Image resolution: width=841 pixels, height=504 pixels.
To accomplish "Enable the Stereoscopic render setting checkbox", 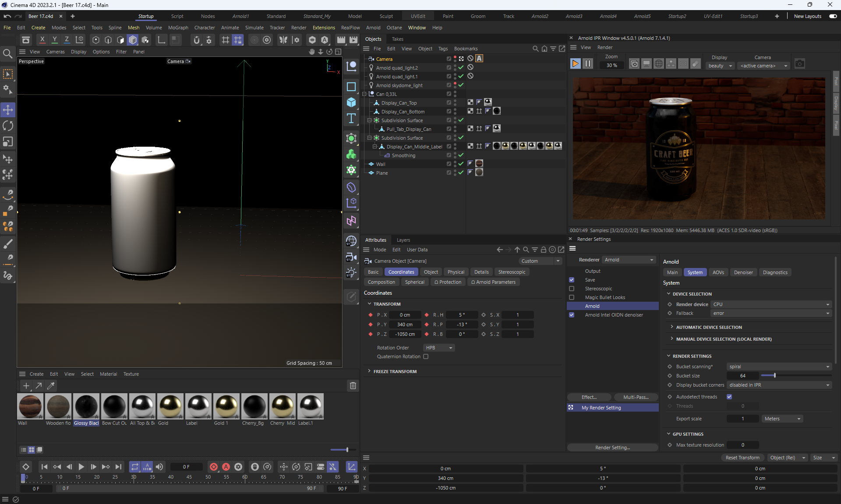I will click(572, 289).
